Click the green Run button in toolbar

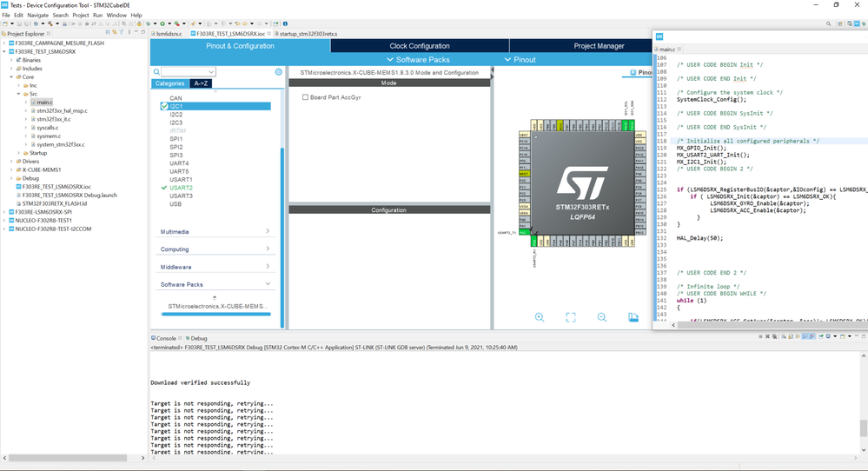tap(162, 23)
